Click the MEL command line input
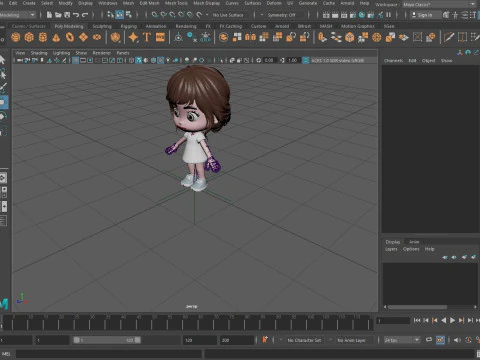The width and height of the screenshot is (480, 360). pyautogui.click(x=109, y=354)
